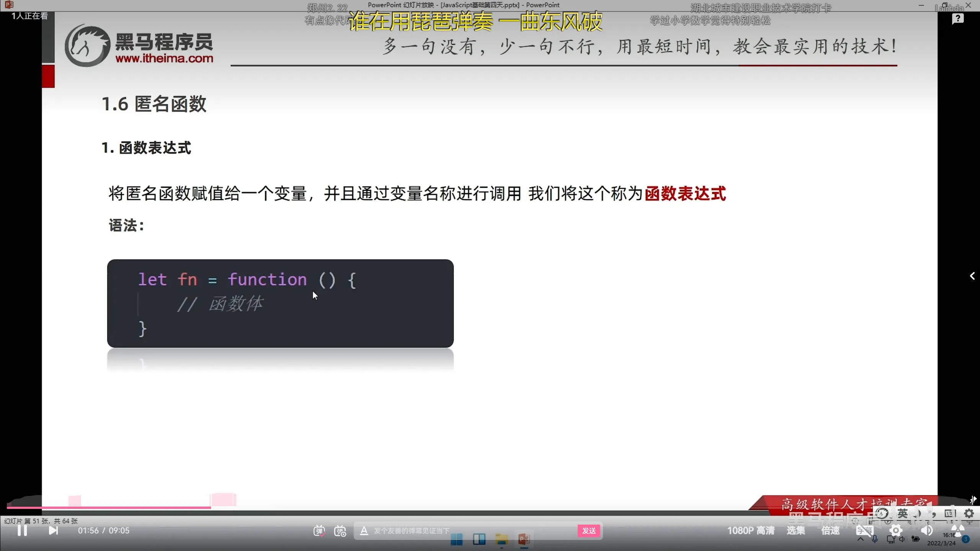Image resolution: width=980 pixels, height=551 pixels.
Task: Pause the video playback
Action: tap(22, 530)
